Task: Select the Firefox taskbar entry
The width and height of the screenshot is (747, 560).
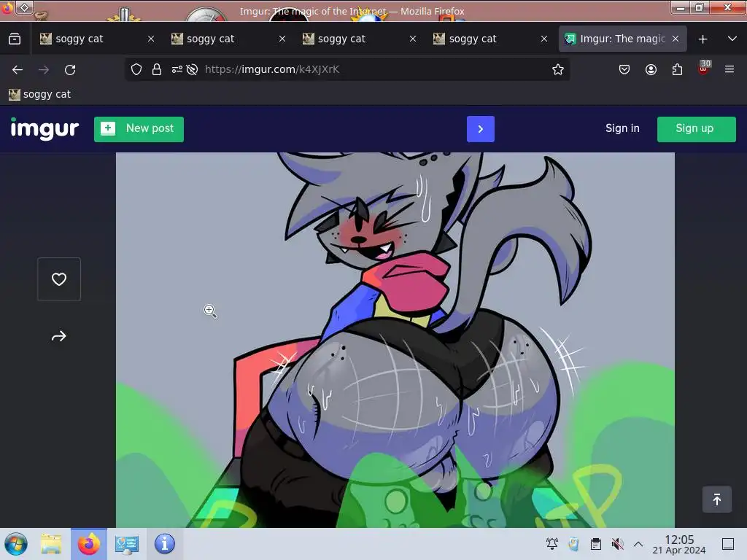Action: pos(89,544)
